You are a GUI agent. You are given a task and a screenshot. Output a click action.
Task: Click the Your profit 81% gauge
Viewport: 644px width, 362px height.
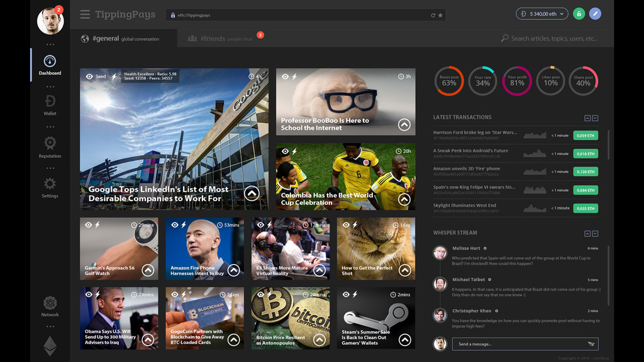(517, 81)
